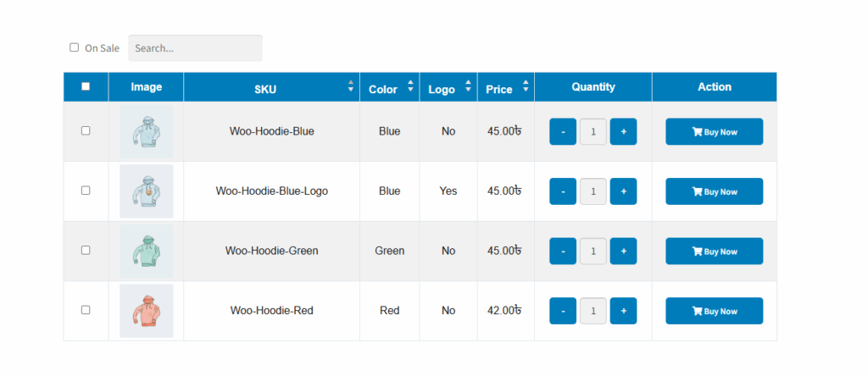
Task: Decrease quantity for Woo-Hoodie-Green
Action: [563, 251]
